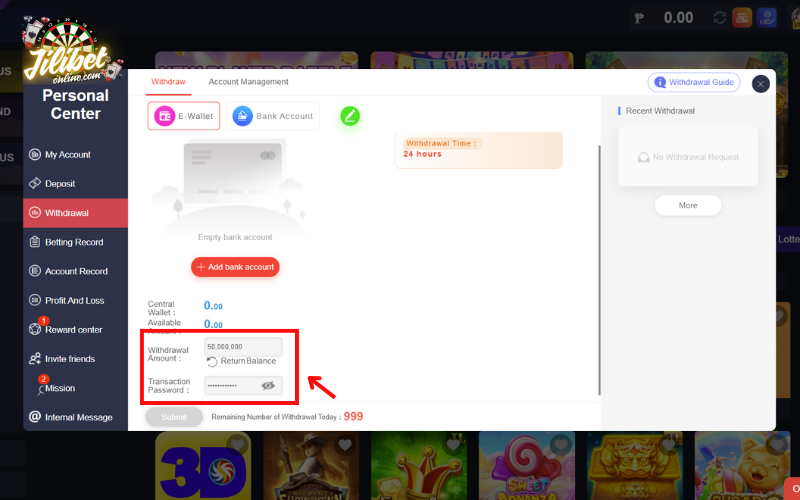Click the Transaction Password field

[x=243, y=386]
